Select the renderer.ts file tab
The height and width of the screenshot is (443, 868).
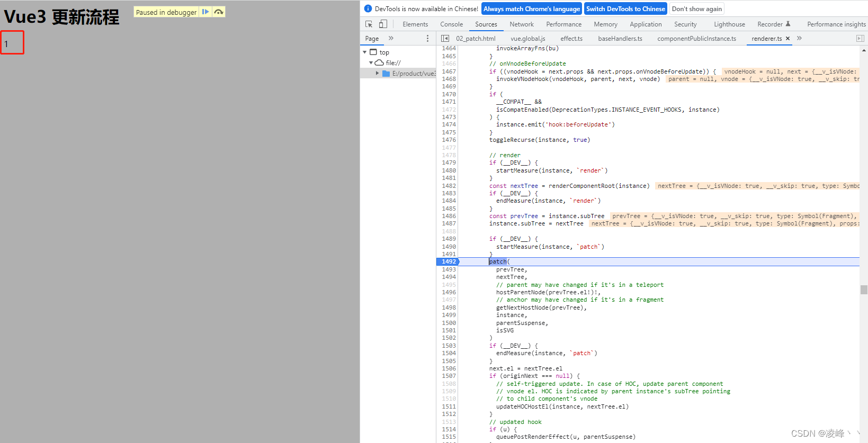click(766, 38)
